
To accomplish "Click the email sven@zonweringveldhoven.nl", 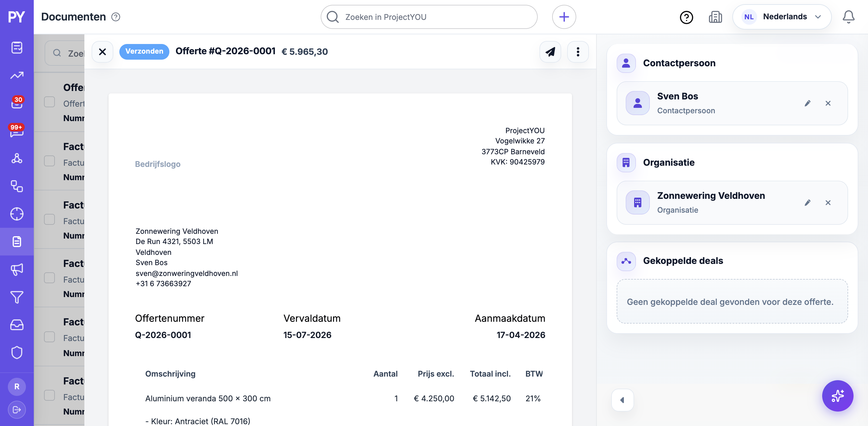I will tap(187, 273).
